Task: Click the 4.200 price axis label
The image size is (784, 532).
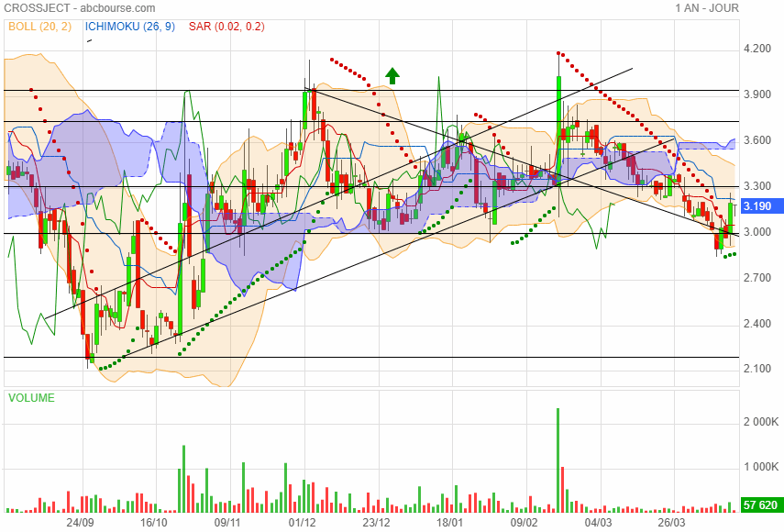Action: pyautogui.click(x=757, y=49)
